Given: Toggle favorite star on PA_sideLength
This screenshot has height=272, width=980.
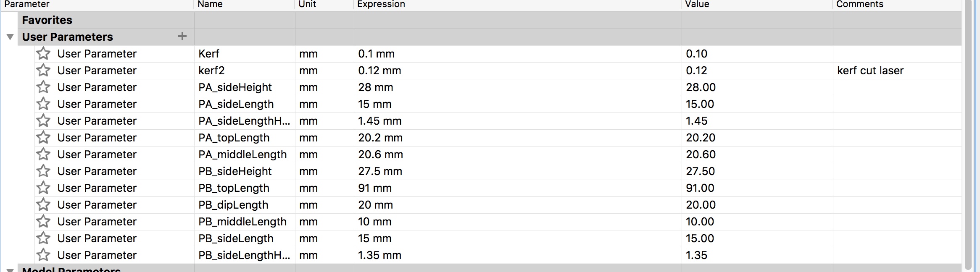Looking at the screenshot, I should coord(43,104).
